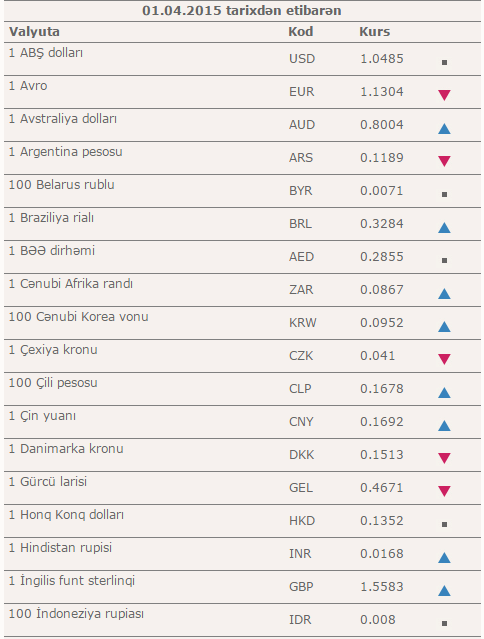Image resolution: width=484 pixels, height=639 pixels.
Task: Click the 100 İndoneziya rupiası row
Action: 242,620
